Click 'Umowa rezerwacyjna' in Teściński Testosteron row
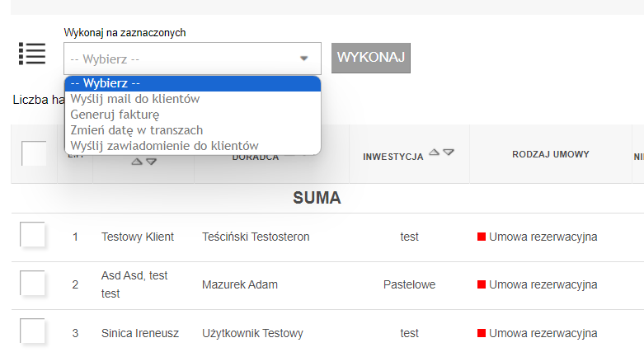Screen dimensions: 644x352 coord(543,237)
